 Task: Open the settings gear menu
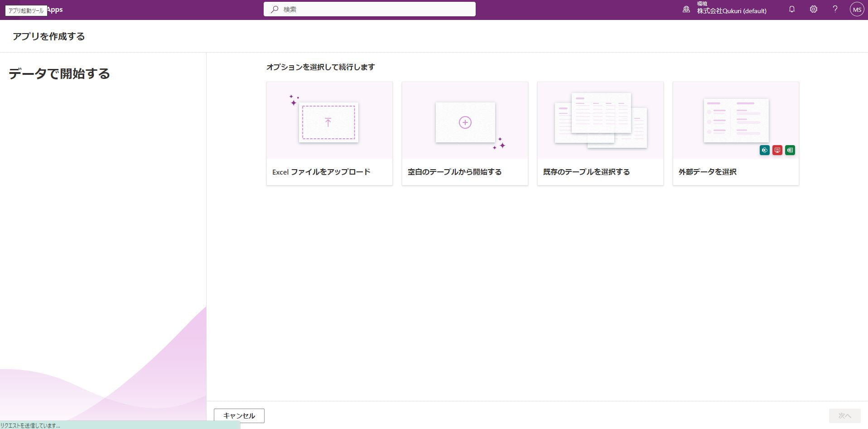[813, 9]
